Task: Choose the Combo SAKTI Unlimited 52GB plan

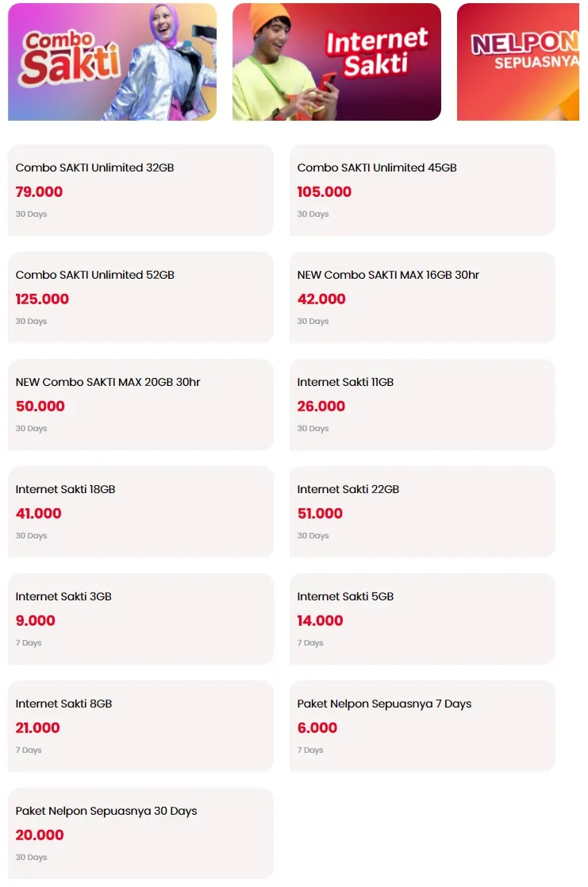Action: tap(140, 296)
